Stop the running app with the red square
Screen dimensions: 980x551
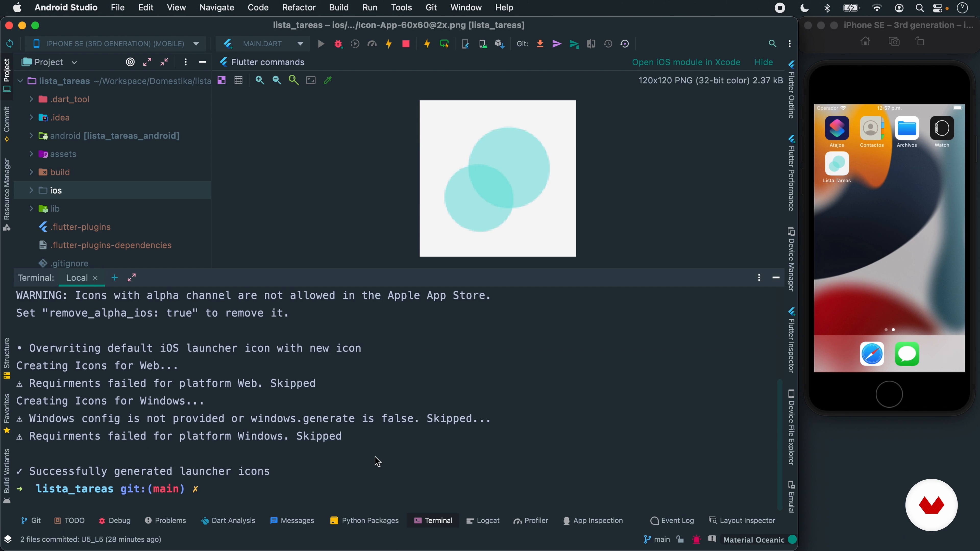(406, 44)
